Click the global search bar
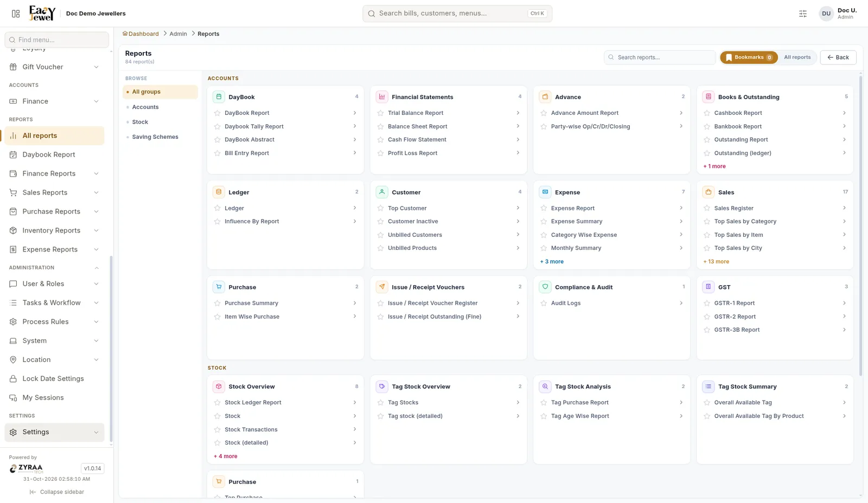The width and height of the screenshot is (868, 503). tap(457, 14)
